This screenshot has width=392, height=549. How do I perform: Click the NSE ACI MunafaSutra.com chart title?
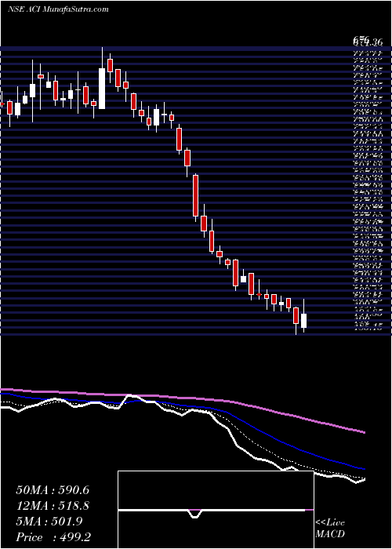(x=58, y=9)
